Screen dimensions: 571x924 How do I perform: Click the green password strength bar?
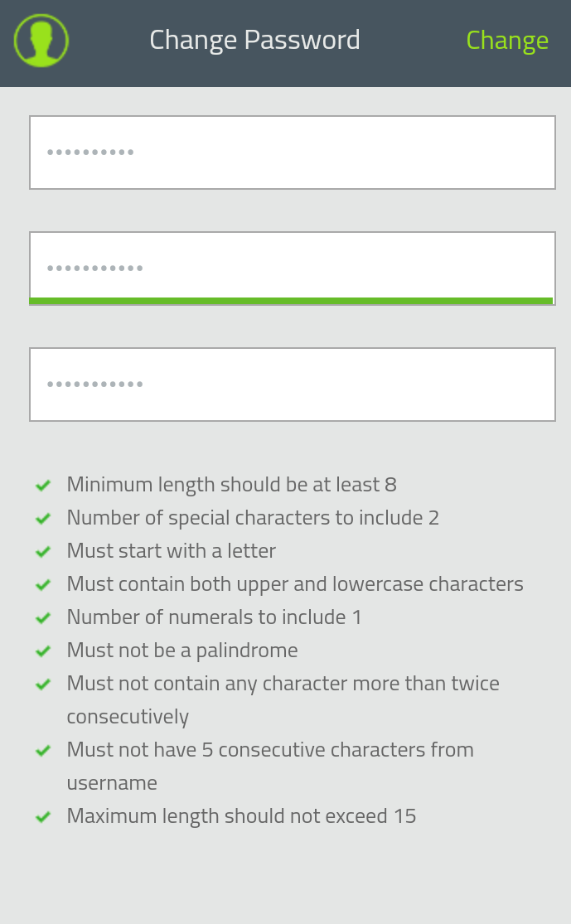point(291,301)
